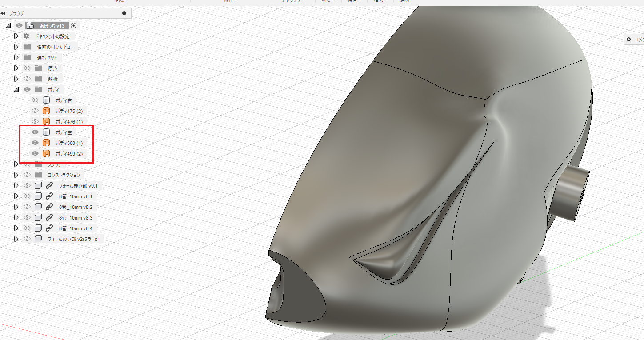Click the link icon of 8管_10mm v8:3
The image size is (644, 340).
[x=49, y=217]
